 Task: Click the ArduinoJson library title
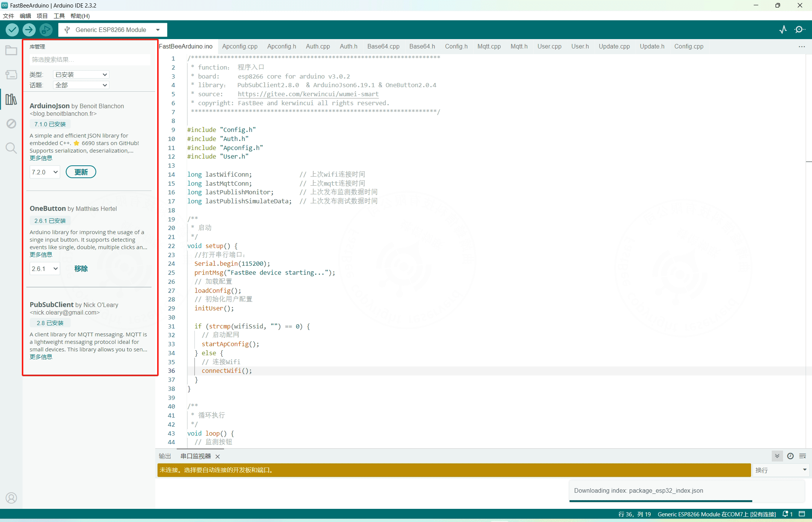50,106
